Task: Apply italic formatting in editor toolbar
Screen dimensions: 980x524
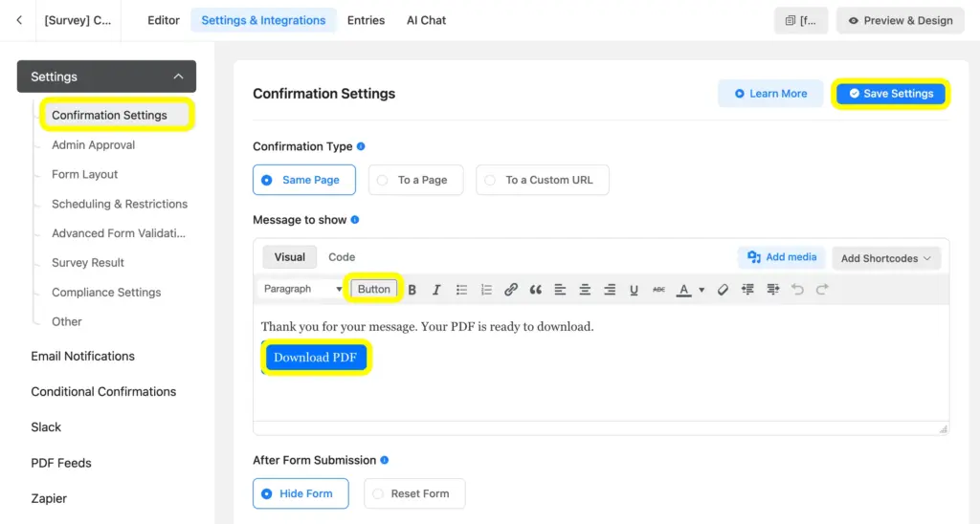Action: coord(436,289)
